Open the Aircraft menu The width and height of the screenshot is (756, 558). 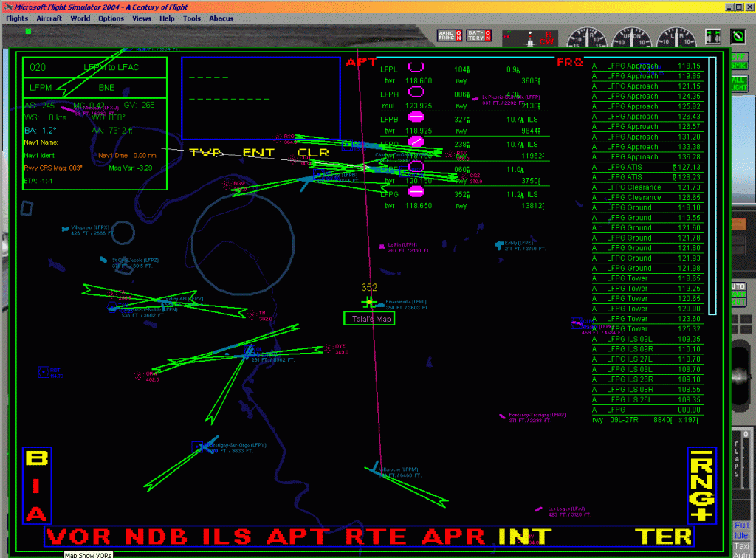coord(49,18)
